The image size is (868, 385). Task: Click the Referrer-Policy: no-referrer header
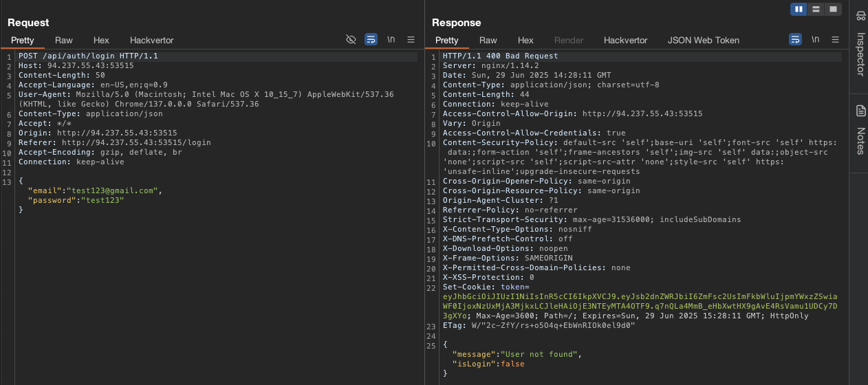(510, 210)
